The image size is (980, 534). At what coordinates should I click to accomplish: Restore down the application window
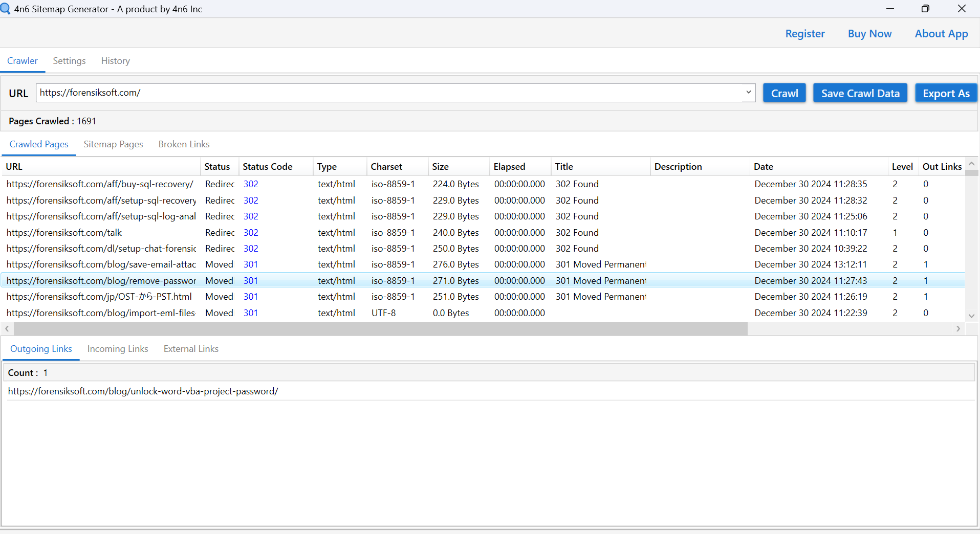pyautogui.click(x=925, y=9)
